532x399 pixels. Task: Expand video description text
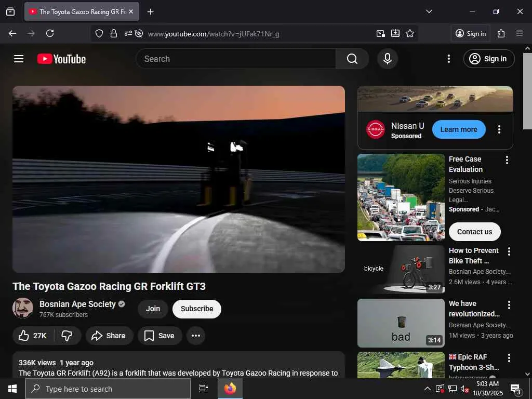179,368
